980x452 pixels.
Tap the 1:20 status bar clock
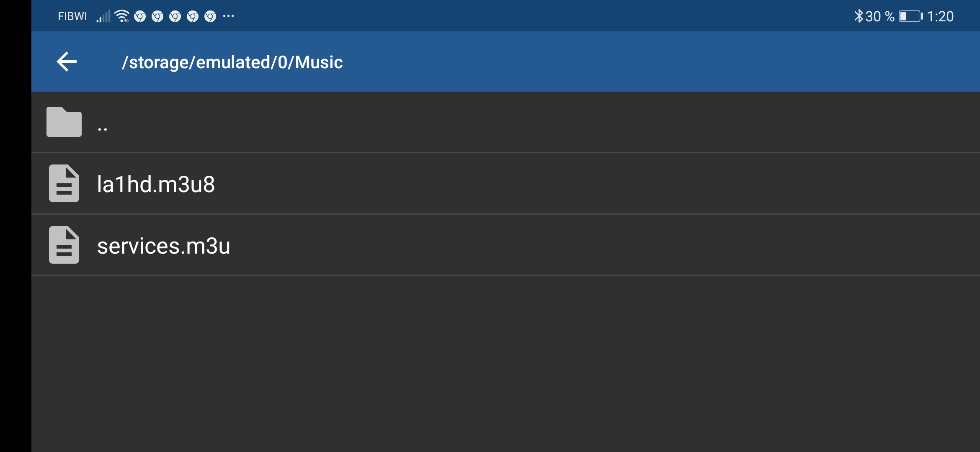(940, 16)
